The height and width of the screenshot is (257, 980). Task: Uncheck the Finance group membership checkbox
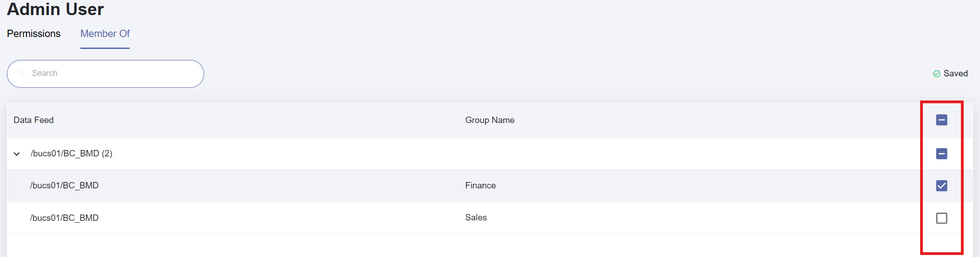coord(942,186)
